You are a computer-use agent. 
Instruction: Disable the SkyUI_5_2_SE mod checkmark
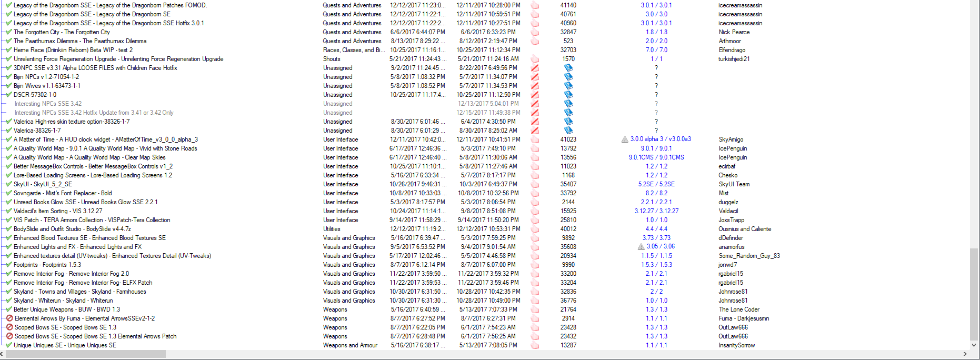[9, 184]
